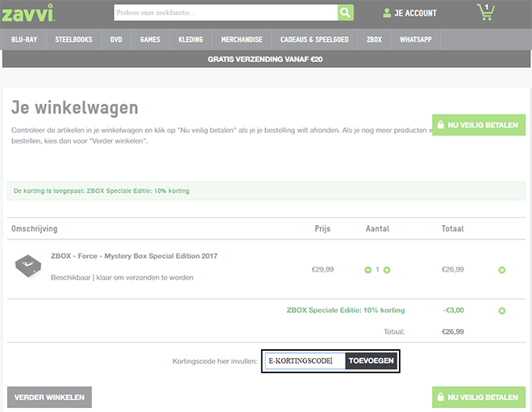Open the Merchandise menu
Screen dimensions: 532x412
point(242,40)
